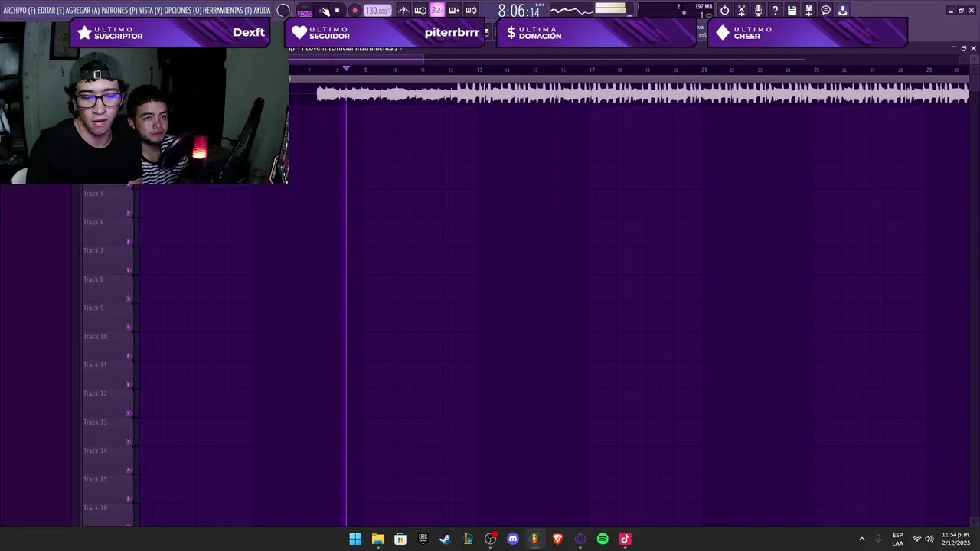980x551 pixels.
Task: Click bar 25 on the timeline ruler
Action: pos(816,70)
